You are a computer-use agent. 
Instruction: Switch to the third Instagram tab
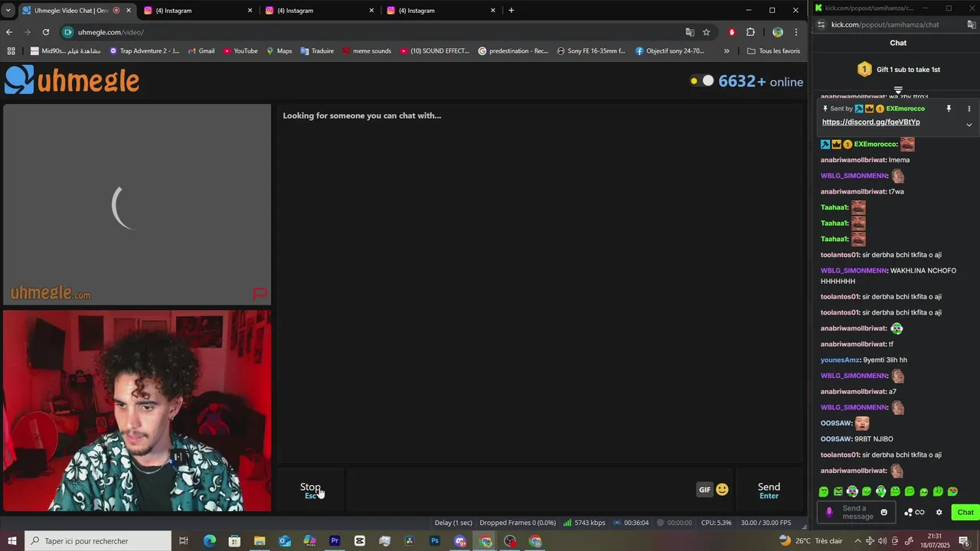440,11
